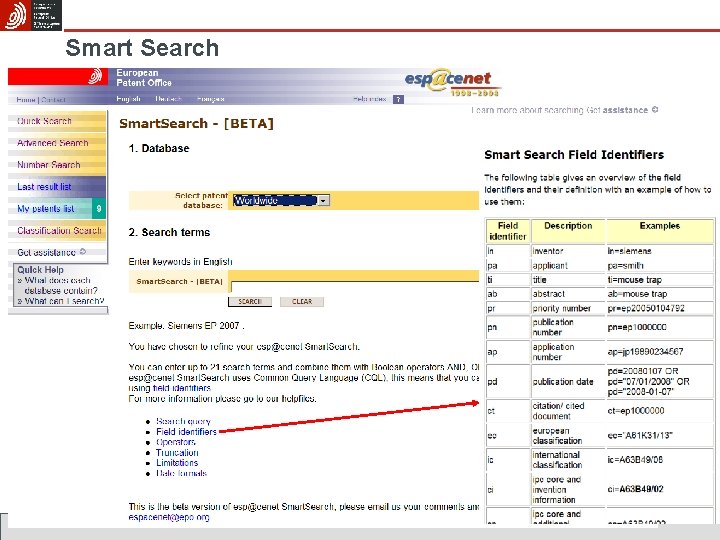Open the Search query help link
The image size is (720, 540).
[x=183, y=421]
